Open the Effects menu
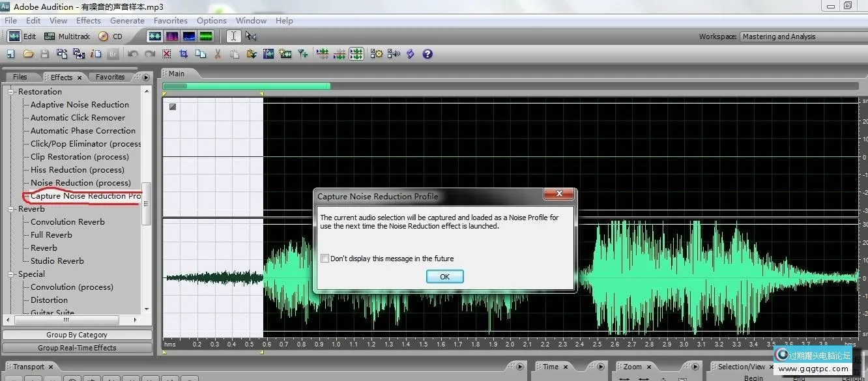The width and height of the screenshot is (868, 381). [x=89, y=21]
